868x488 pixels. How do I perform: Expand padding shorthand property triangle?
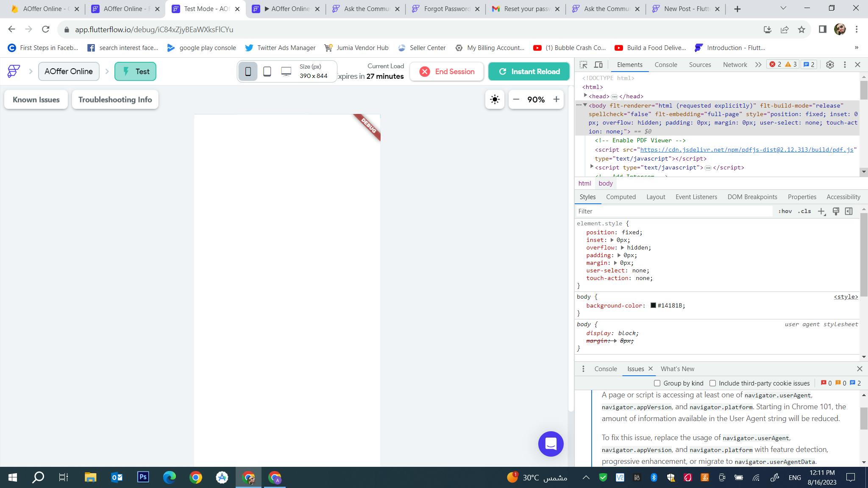[x=619, y=255]
